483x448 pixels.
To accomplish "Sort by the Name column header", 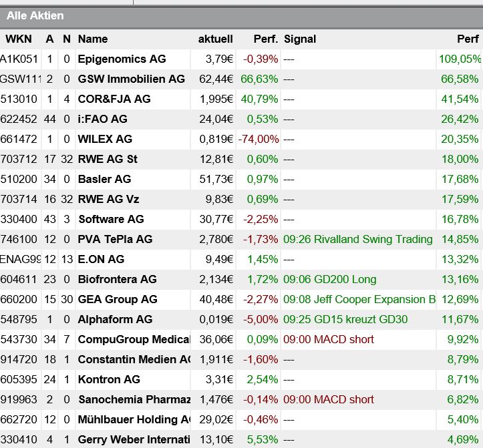I will [x=92, y=39].
